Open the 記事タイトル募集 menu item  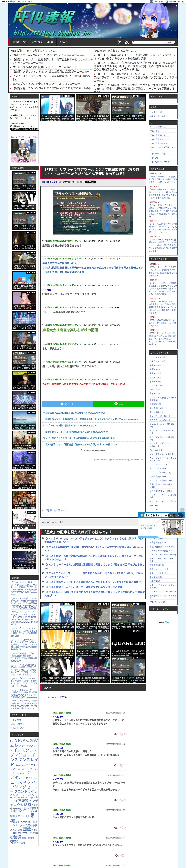tap(43, 42)
